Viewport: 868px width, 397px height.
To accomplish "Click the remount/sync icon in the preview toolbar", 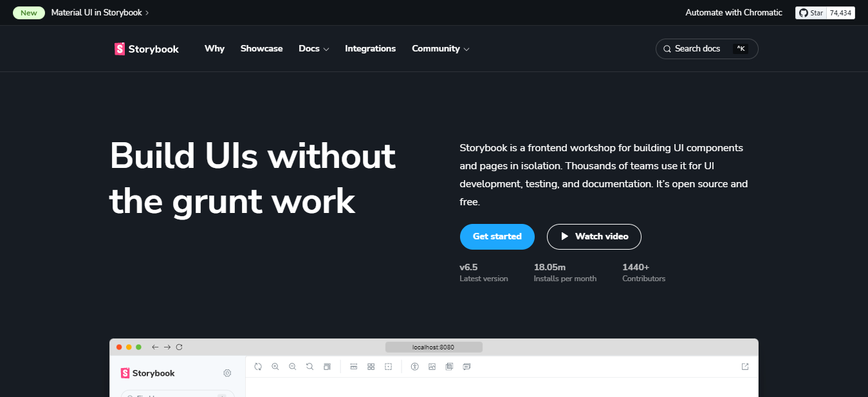I will coord(258,367).
